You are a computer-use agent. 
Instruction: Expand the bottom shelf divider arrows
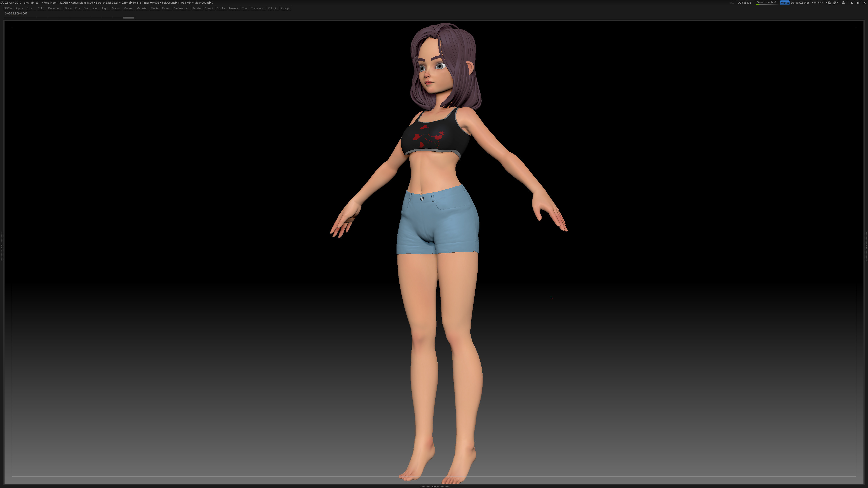coord(434,486)
